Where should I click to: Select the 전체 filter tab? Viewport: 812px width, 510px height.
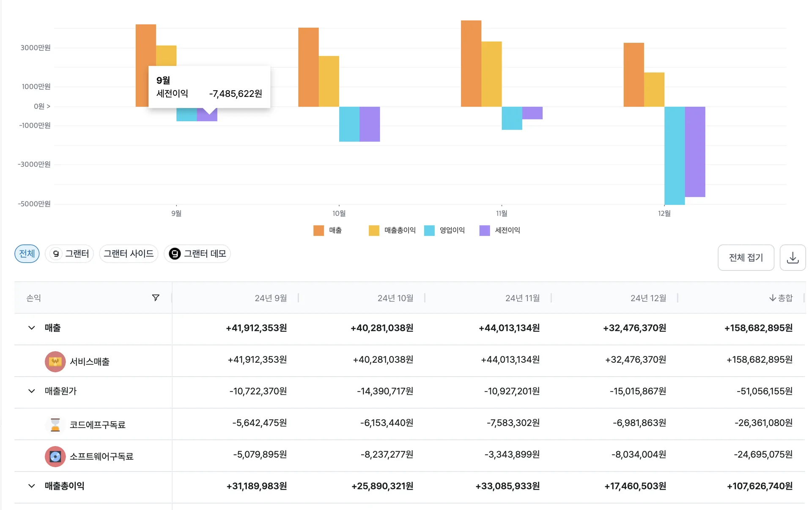coord(27,254)
